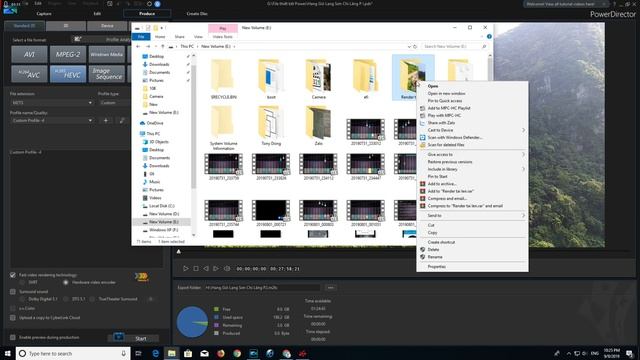Viewport: 640px width, 360px height.
Task: Click the preview playback position slider
Action: pos(178,252)
